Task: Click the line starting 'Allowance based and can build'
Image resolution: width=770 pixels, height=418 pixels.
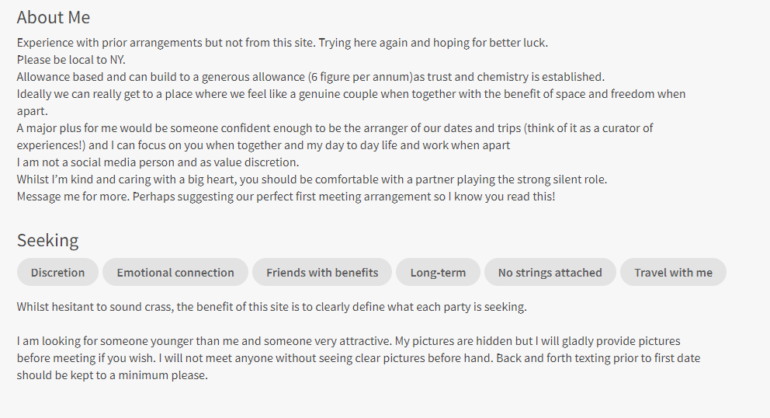Action: (x=310, y=77)
